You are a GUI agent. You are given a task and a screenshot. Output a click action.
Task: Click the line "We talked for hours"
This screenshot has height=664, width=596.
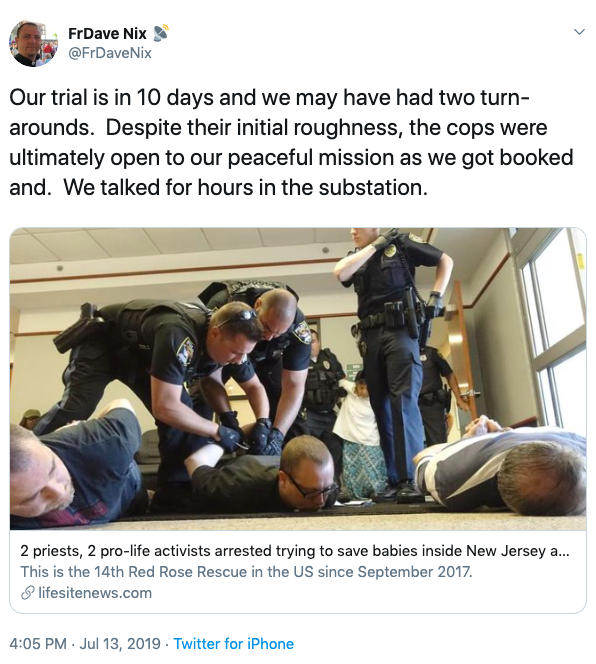246,187
